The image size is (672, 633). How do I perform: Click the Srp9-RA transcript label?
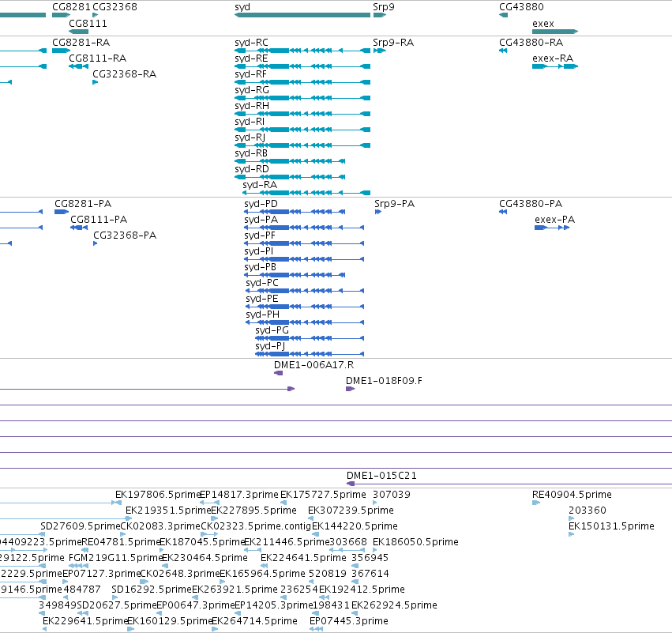point(393,43)
